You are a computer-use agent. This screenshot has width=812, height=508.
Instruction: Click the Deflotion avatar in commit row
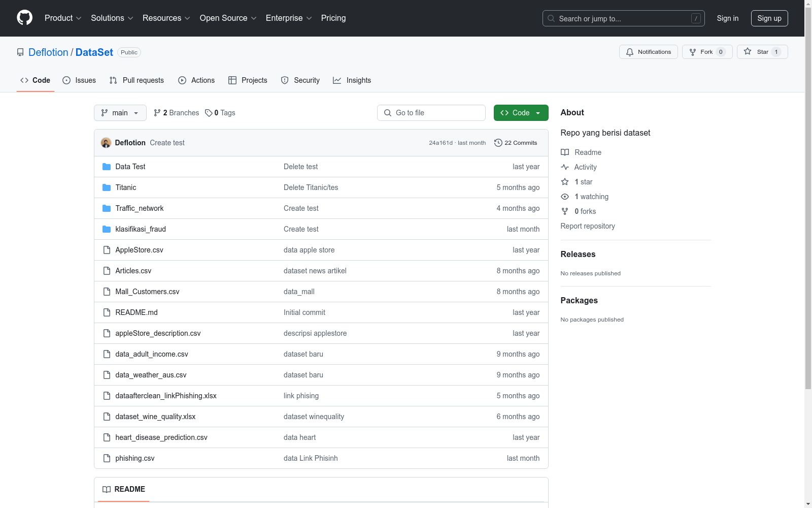pyautogui.click(x=106, y=143)
